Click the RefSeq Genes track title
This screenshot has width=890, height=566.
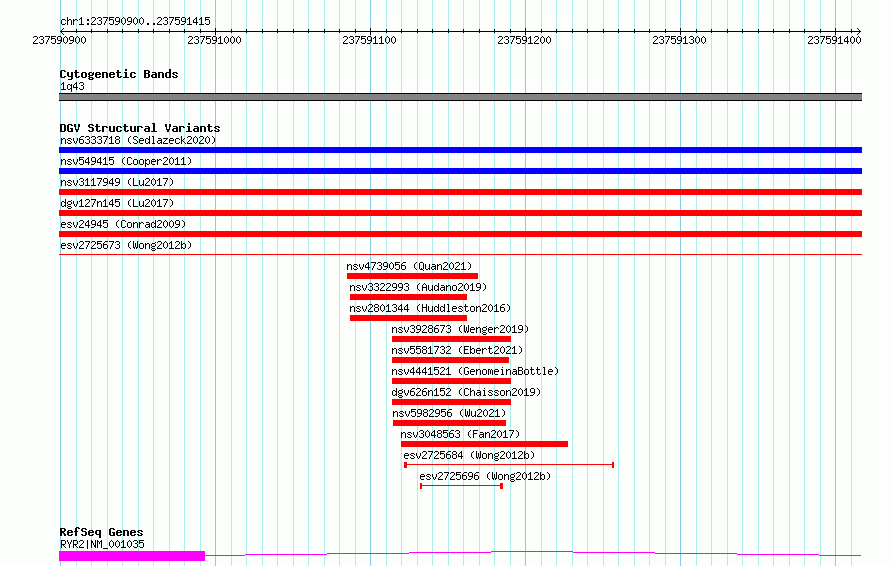[x=102, y=533]
